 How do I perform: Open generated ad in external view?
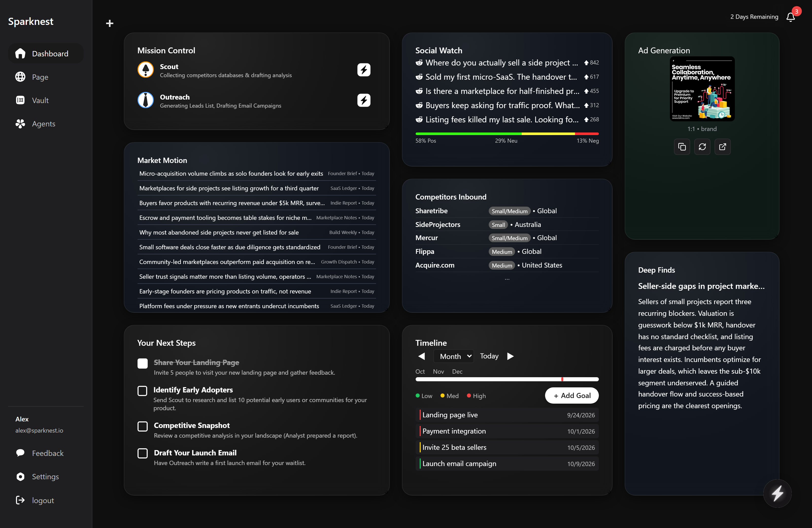[723, 147]
